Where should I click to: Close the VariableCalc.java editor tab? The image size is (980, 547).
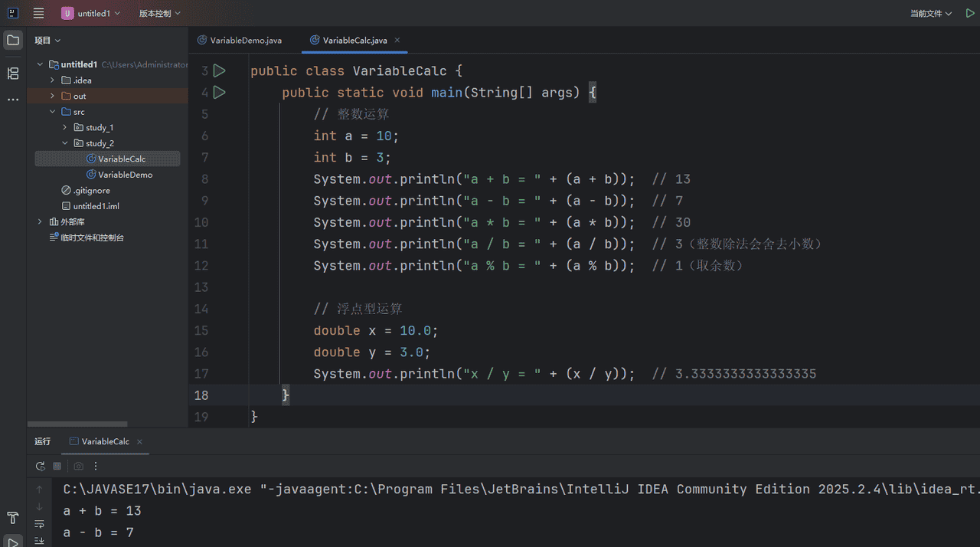point(397,40)
